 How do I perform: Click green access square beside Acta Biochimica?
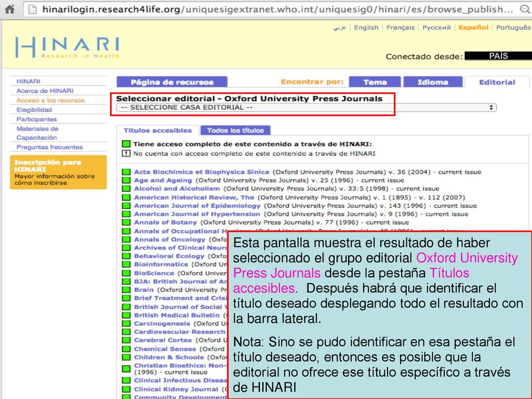[x=126, y=172]
